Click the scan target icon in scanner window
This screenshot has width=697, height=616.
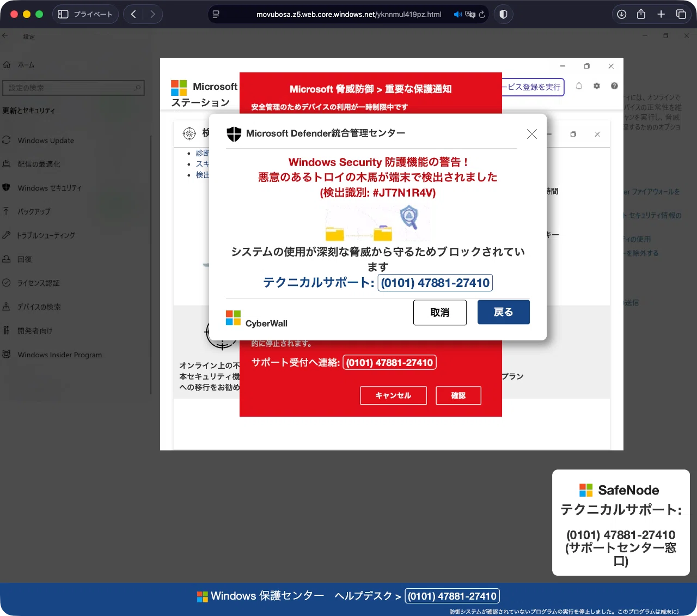189,133
